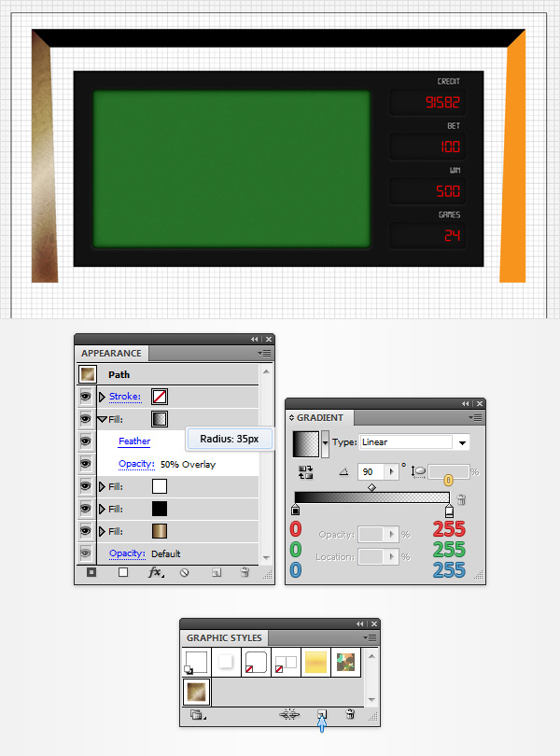560x756 pixels.
Task: Toggle eye for 50% Overlay Opacity row
Action: 85,464
